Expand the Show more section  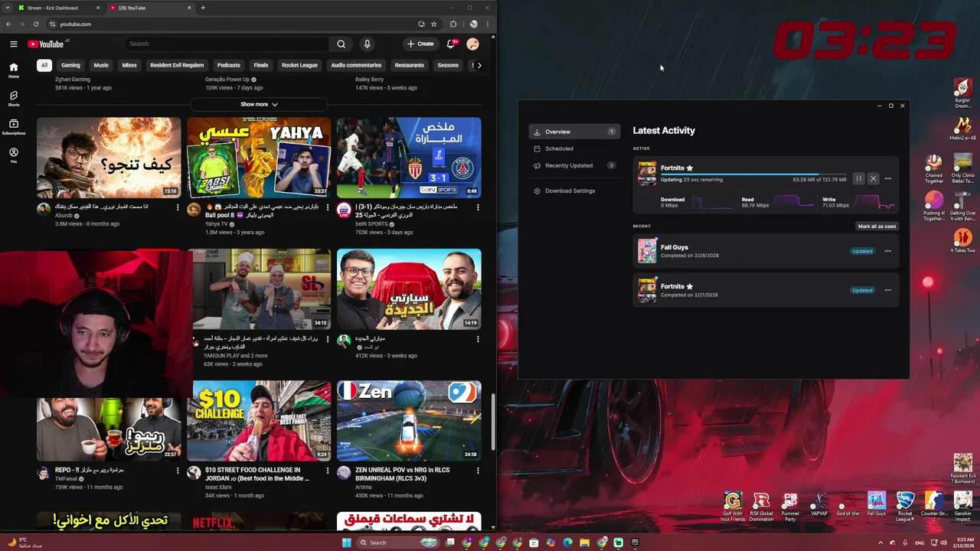coord(259,104)
